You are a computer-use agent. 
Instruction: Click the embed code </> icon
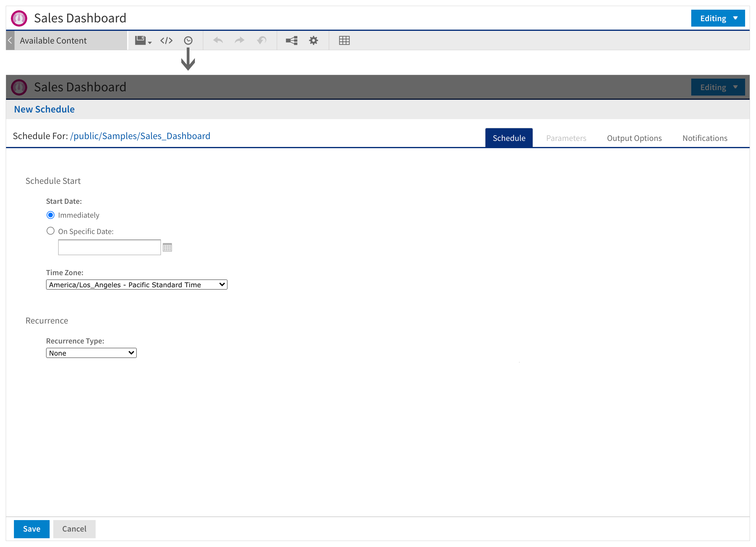point(166,40)
